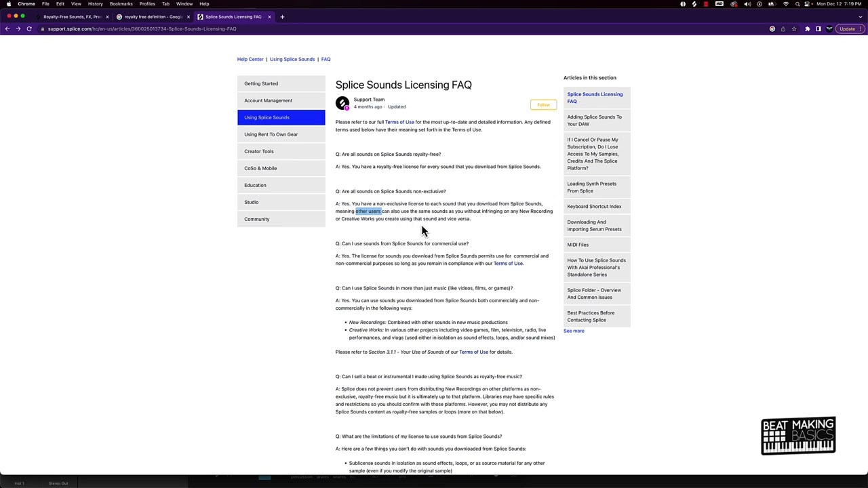This screenshot has height=488, width=868.
Task: Open Using Rent To Own Gear category
Action: pos(281,134)
